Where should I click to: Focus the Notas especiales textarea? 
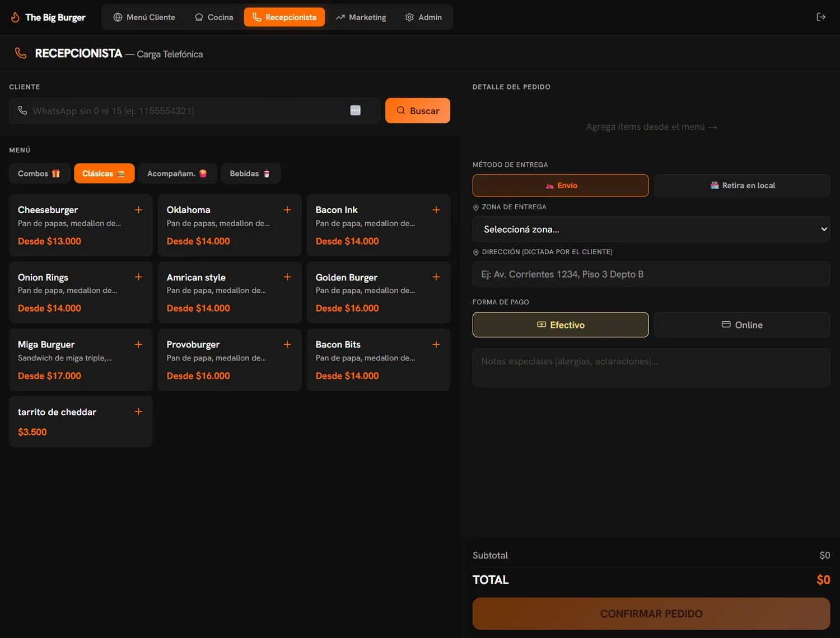click(x=651, y=368)
